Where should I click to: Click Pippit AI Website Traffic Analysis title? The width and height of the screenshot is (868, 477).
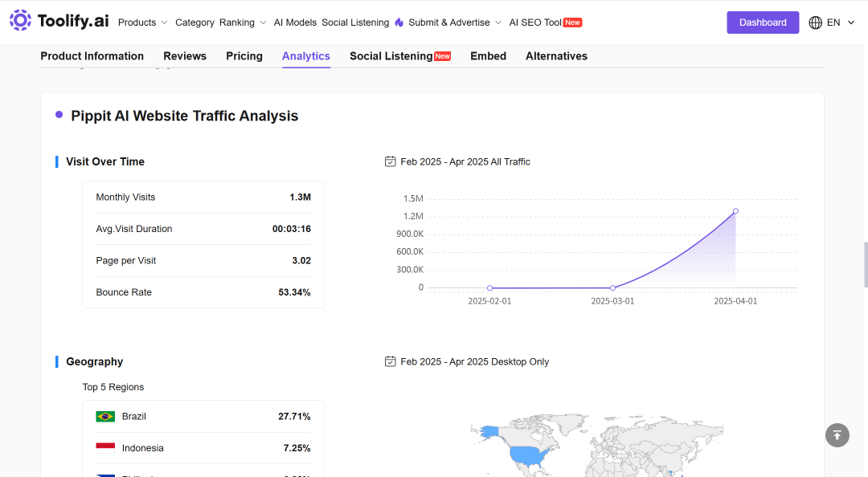coord(184,116)
